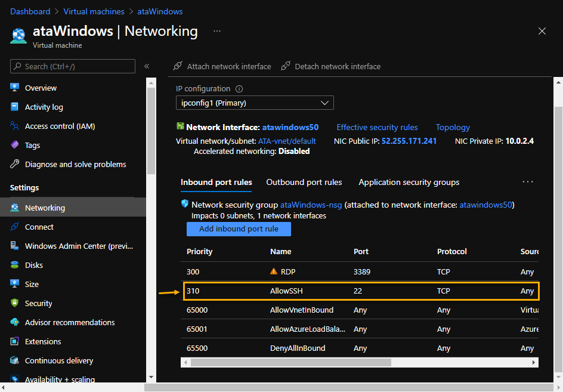The width and height of the screenshot is (563, 392).
Task: Click the Extensions icon
Action: point(14,341)
